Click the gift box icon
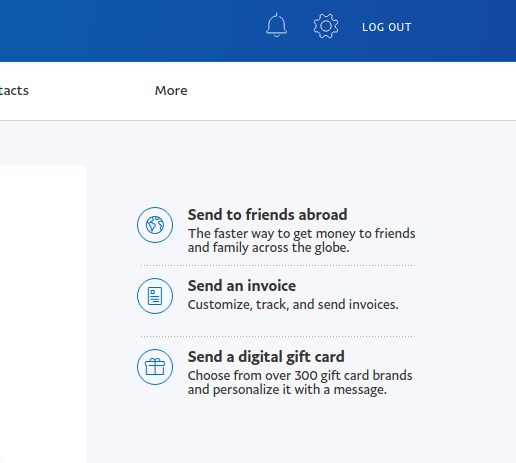Screen dimensions: 516x463 pyautogui.click(x=155, y=367)
